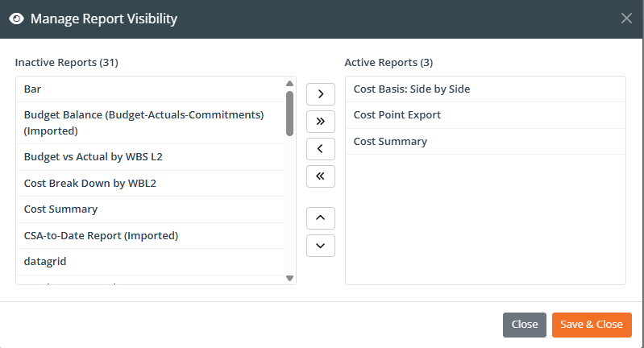
Task: Select Cost Summary in Inactive Reports
Action: click(150, 209)
